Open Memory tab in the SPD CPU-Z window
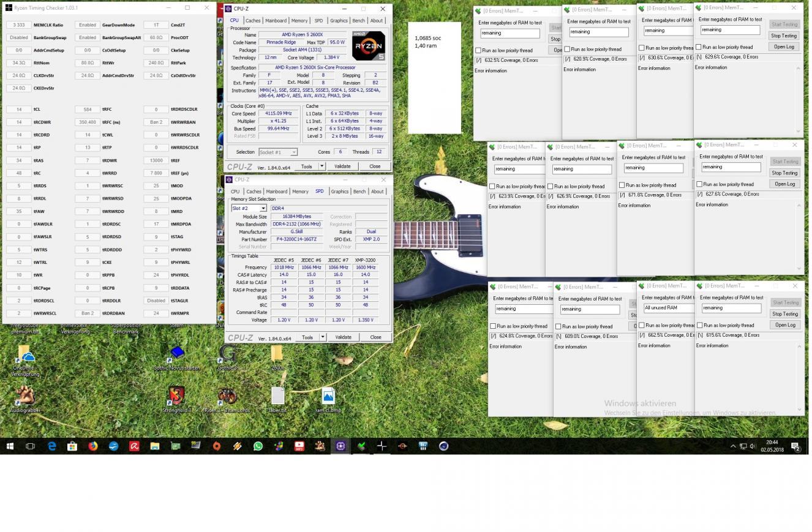Image resolution: width=812 pixels, height=532 pixels. pos(300,191)
